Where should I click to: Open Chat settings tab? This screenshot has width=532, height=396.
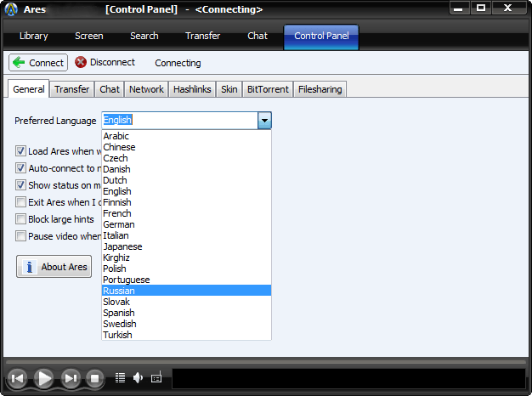(x=110, y=89)
